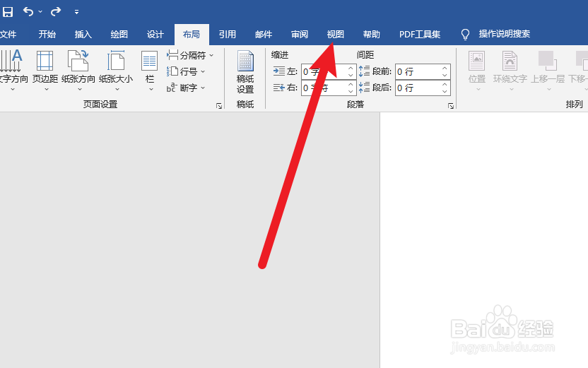Open the 分隔符 breaks dropdown
This screenshot has width=588, height=368.
click(x=191, y=56)
